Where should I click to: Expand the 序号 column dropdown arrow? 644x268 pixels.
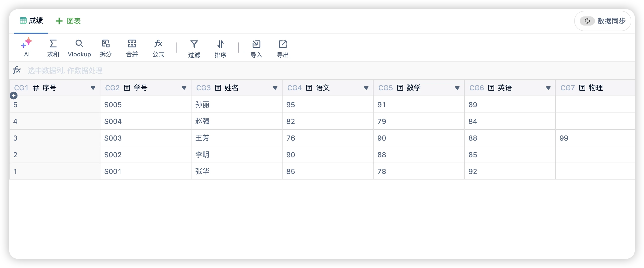(x=93, y=88)
